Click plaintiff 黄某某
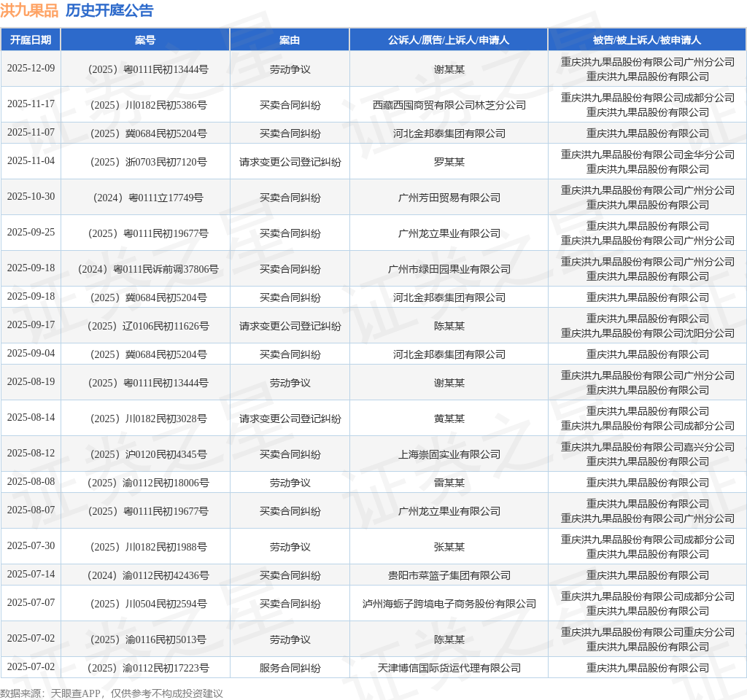This screenshot has height=700, width=747. [x=449, y=419]
